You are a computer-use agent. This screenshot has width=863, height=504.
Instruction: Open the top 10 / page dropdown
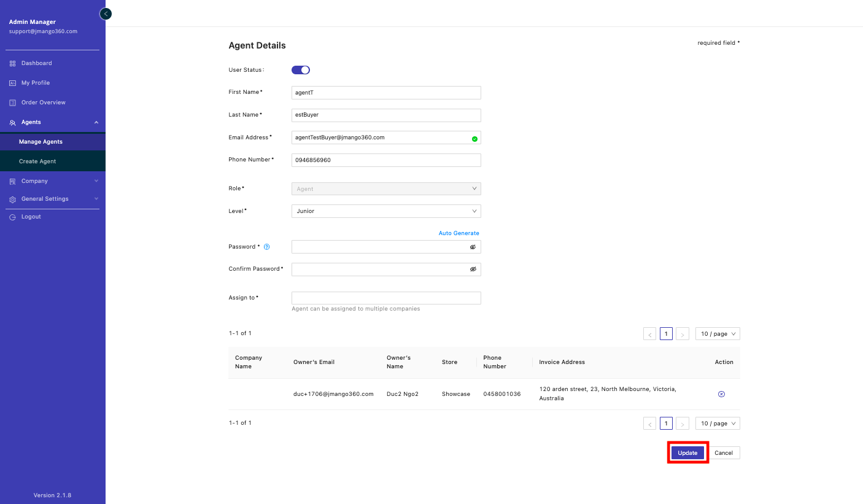[717, 334]
